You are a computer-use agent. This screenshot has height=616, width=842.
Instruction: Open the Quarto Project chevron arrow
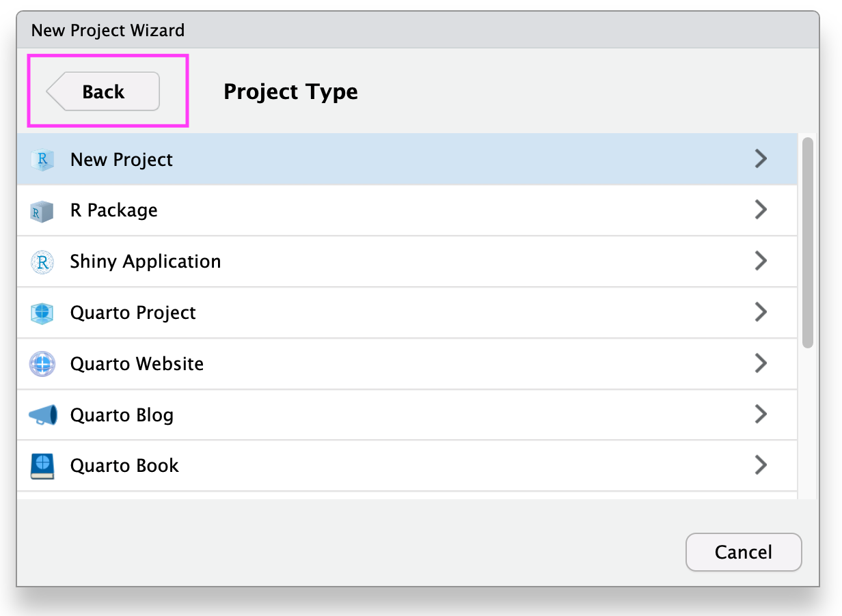pos(761,312)
